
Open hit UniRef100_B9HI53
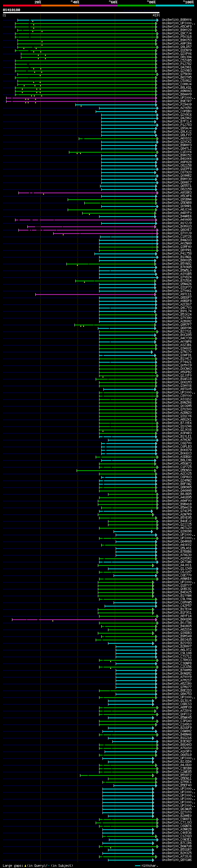[x=177, y=40]
